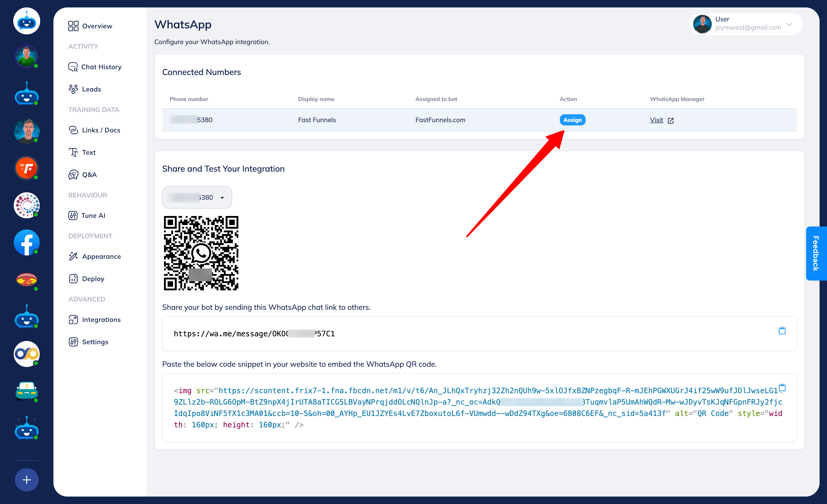
Task: Select the Text training data icon
Action: pos(73,152)
